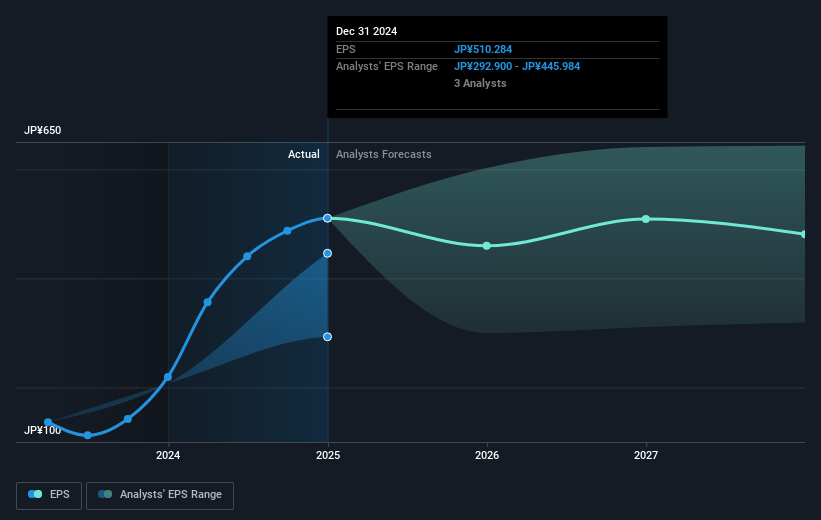The height and width of the screenshot is (520, 821).
Task: Toggle the EPS legend series
Action: coord(49,495)
